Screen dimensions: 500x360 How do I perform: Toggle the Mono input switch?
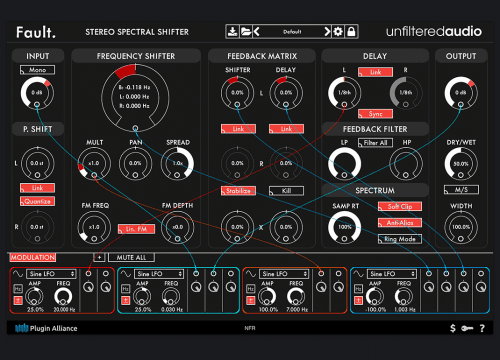pyautogui.click(x=37, y=70)
